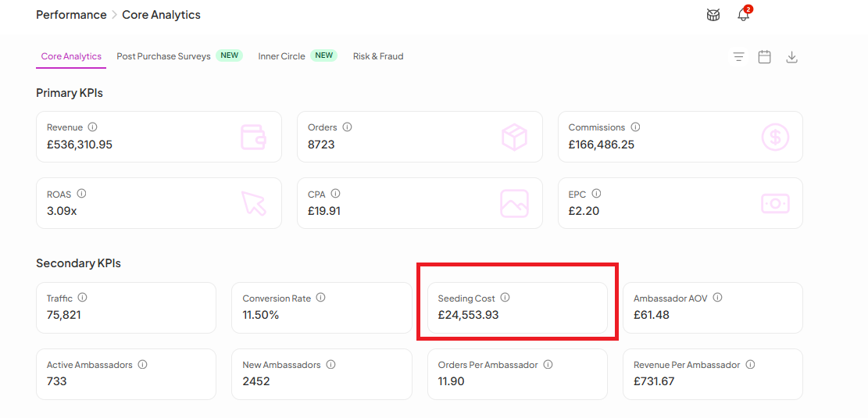Screen dimensions: 868x418
Task: Click info icon beside Ambassador AOV
Action: (x=717, y=298)
